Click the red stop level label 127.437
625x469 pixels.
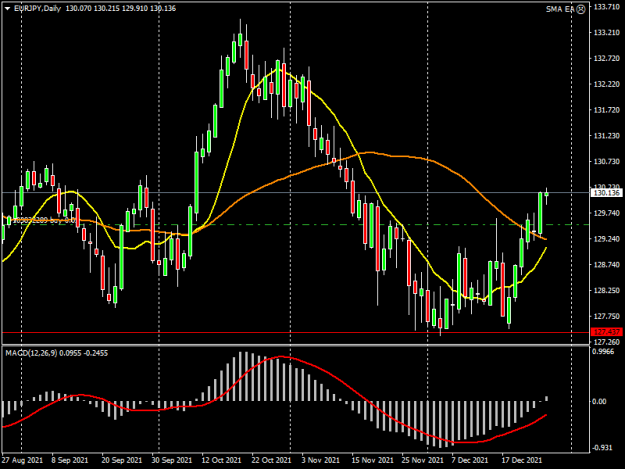pos(606,332)
